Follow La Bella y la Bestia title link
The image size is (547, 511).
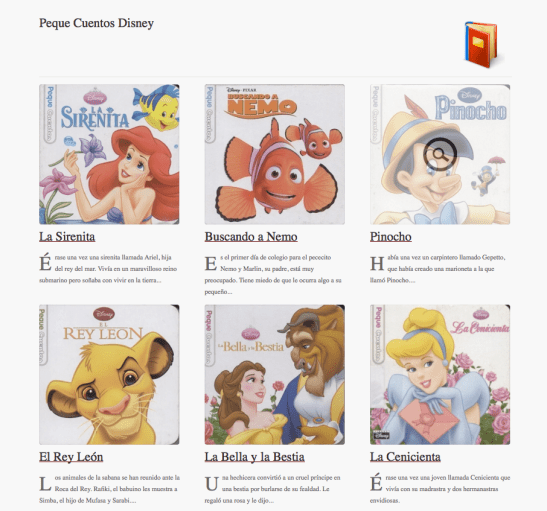coord(254,457)
